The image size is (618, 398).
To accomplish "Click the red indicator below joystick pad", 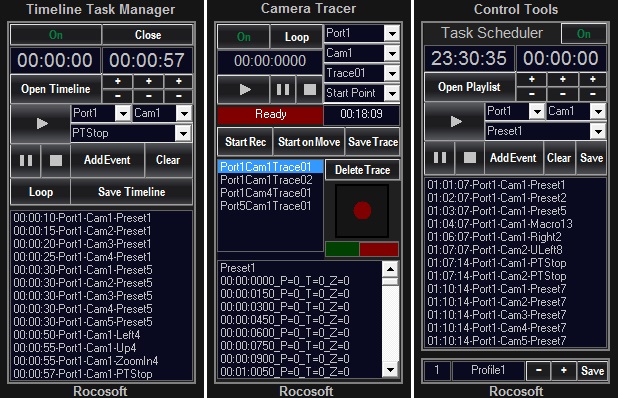I will [x=379, y=249].
